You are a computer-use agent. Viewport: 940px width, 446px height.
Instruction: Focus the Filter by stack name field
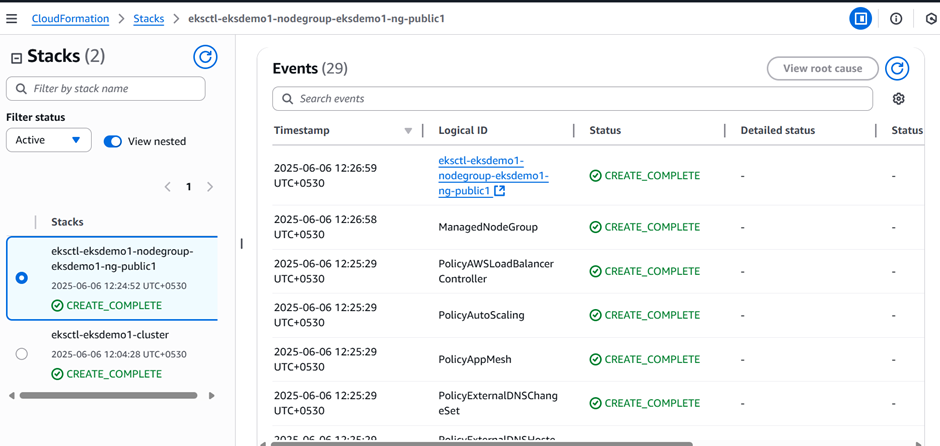coord(106,89)
